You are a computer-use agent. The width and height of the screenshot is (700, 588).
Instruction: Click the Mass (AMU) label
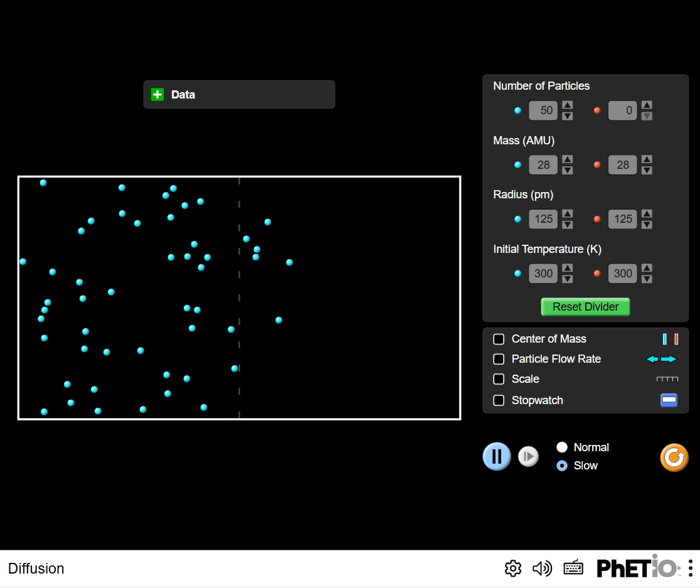coord(524,141)
